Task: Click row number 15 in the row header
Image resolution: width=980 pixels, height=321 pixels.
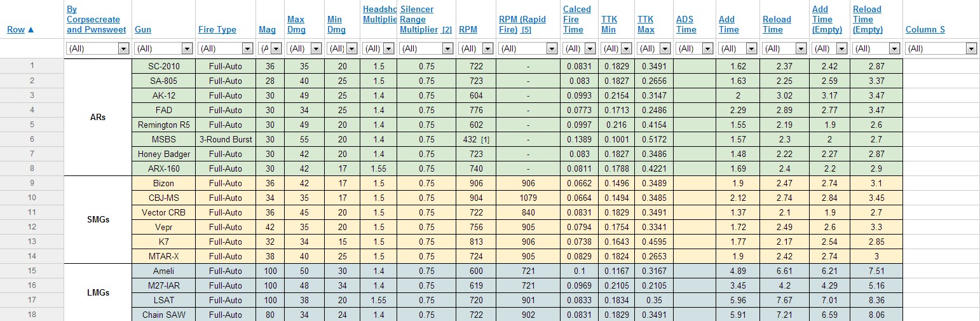Action: pyautogui.click(x=32, y=271)
